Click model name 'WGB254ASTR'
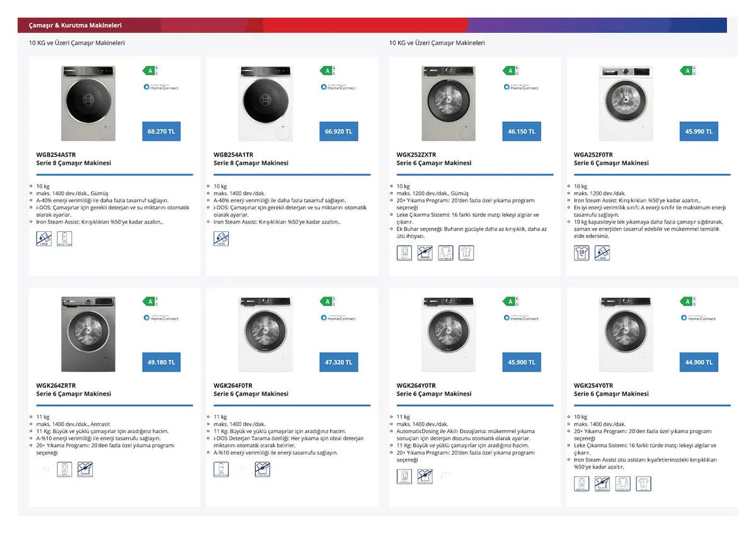756x534 pixels. (x=56, y=154)
